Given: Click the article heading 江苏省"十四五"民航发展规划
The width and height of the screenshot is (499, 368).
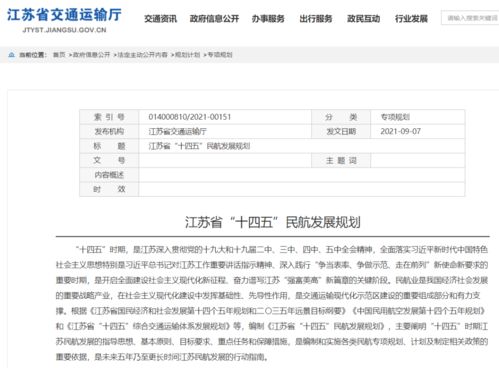Looking at the screenshot, I should pyautogui.click(x=273, y=222).
